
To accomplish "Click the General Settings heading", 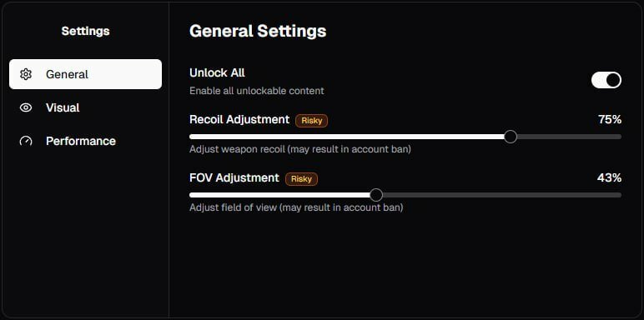I will [x=258, y=31].
